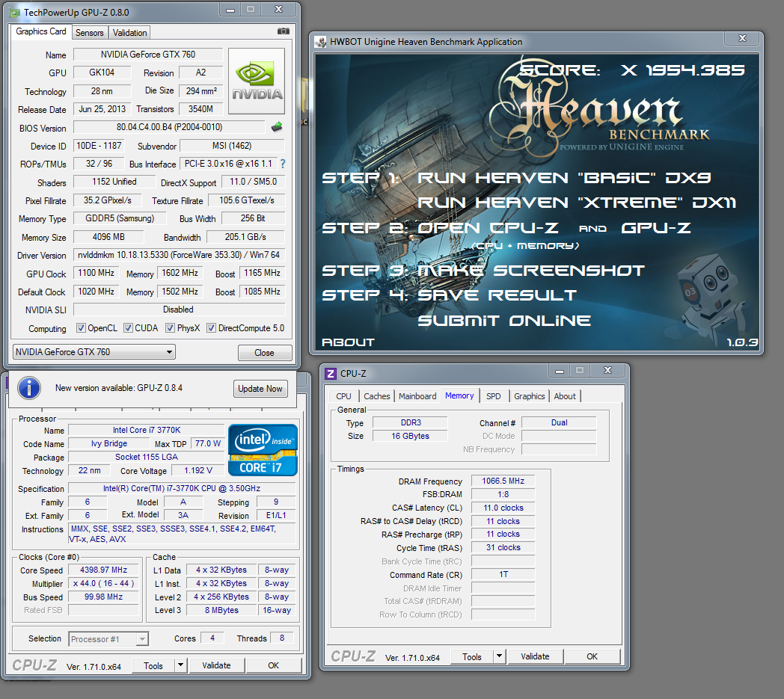Select the Graphics Card tab in GPU-Z

41,31
